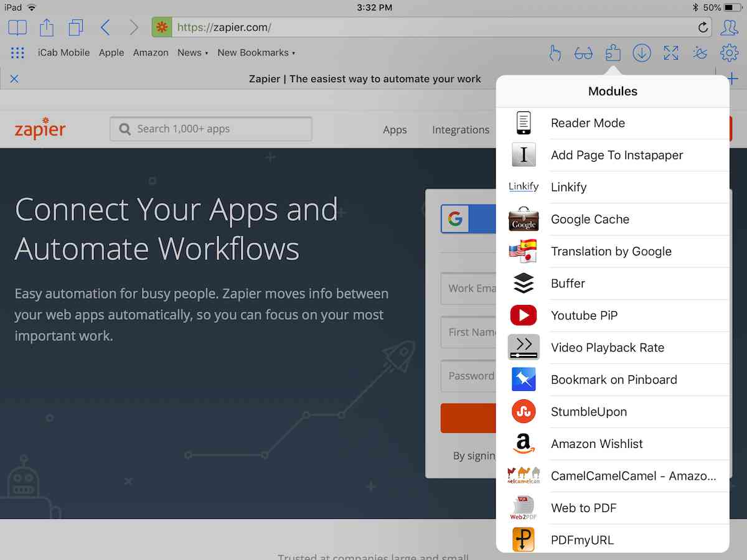Screen dimensions: 747x560
Task: Open the downloads arrow icon
Action: coord(642,53)
